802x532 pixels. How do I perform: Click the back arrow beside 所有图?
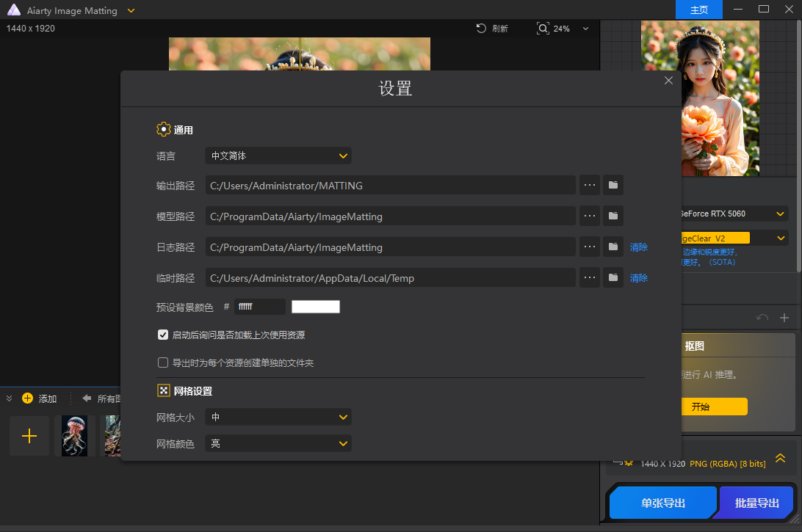pos(85,398)
